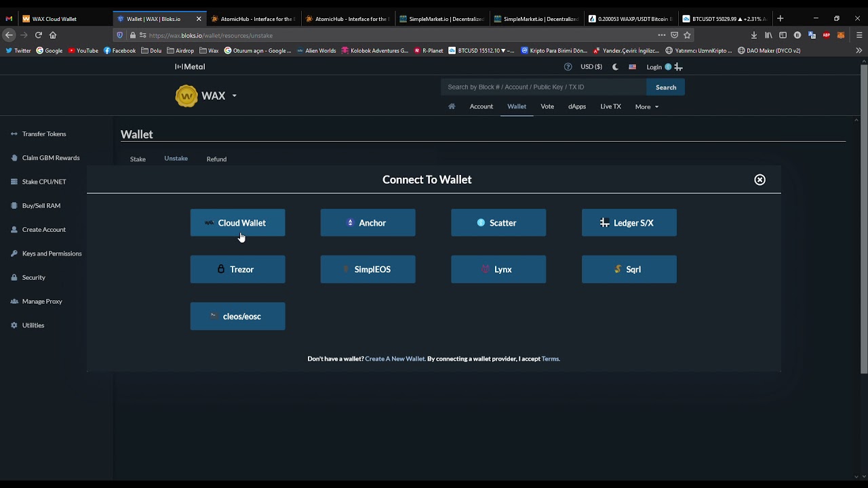Bookmark this page with star icon

pyautogui.click(x=687, y=35)
